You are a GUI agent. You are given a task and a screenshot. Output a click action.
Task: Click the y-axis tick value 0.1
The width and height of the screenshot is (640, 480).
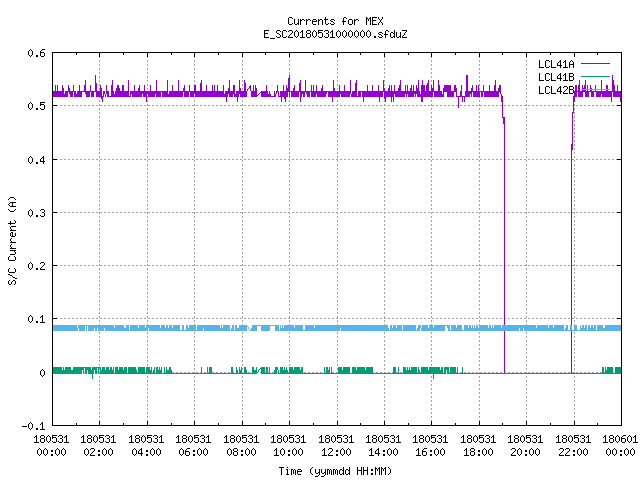pos(36,319)
